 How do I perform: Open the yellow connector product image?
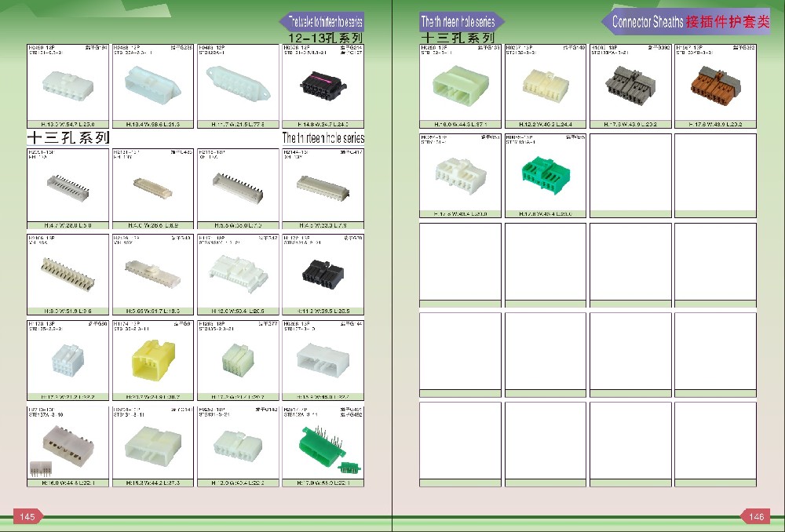153,360
